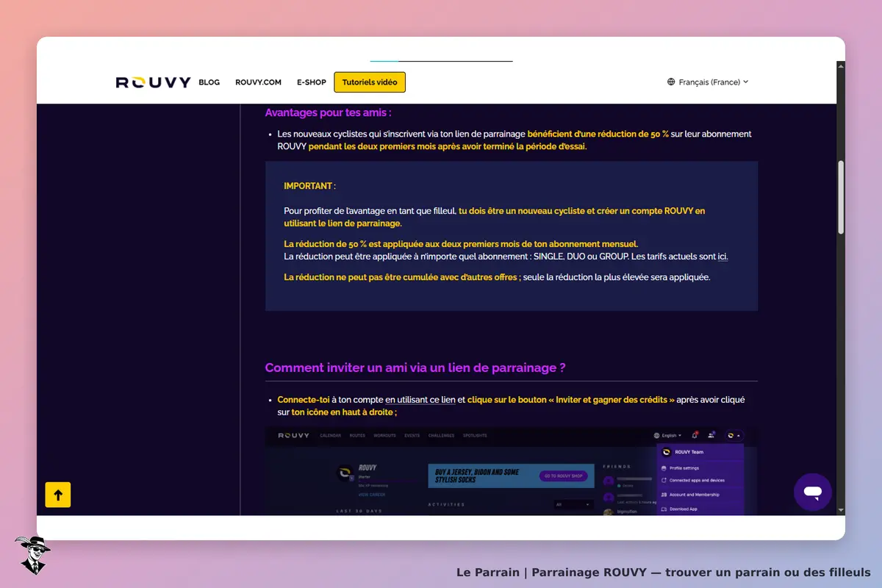Image resolution: width=882 pixels, height=588 pixels.
Task: Go to ROUVY.COM from the header
Action: [258, 82]
